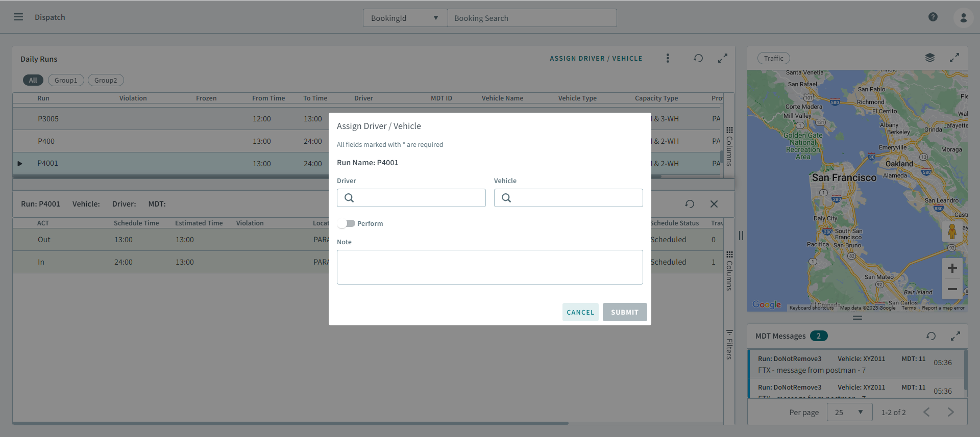Viewport: 980px width, 437px height.
Task: Click Report a map error link
Action: [943, 308]
